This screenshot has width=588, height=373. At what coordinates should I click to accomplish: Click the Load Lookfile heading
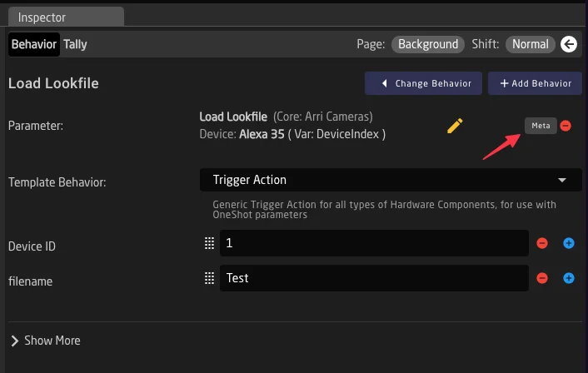53,83
